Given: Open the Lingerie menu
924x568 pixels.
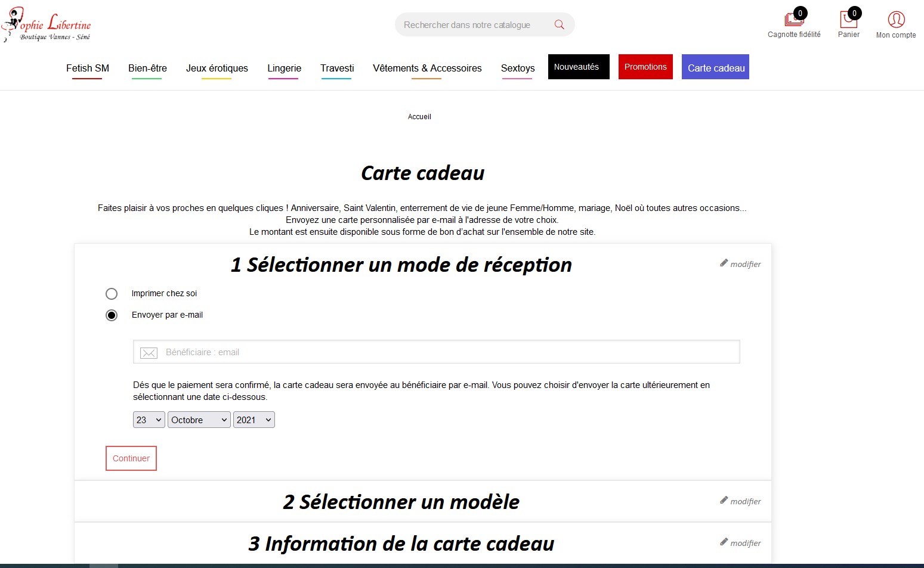Looking at the screenshot, I should coord(284,69).
